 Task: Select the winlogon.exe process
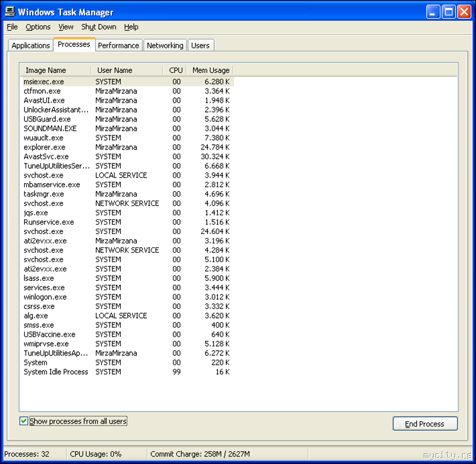127,297
